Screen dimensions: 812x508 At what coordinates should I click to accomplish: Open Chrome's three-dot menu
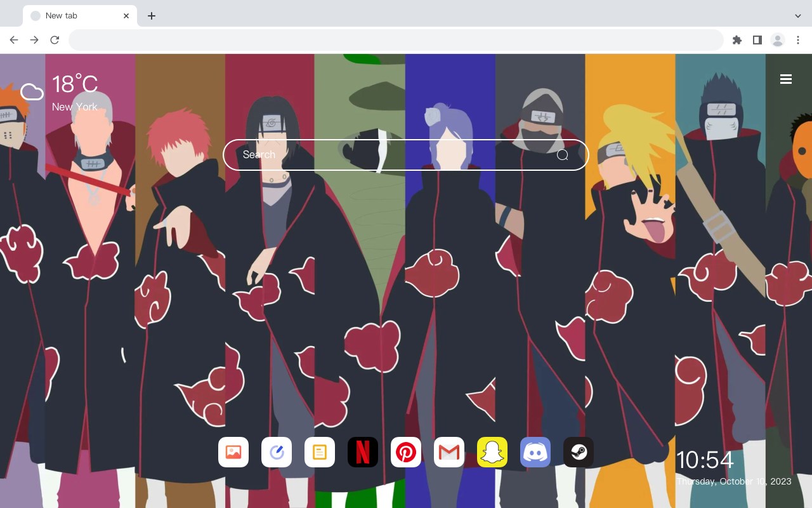pos(798,40)
